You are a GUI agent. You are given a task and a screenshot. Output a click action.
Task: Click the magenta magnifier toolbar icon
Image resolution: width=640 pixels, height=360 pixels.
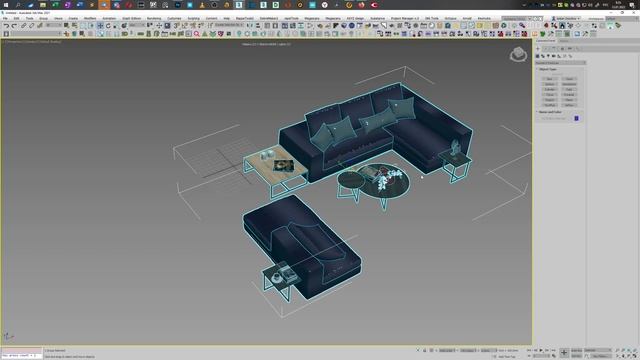pyautogui.click(x=196, y=34)
